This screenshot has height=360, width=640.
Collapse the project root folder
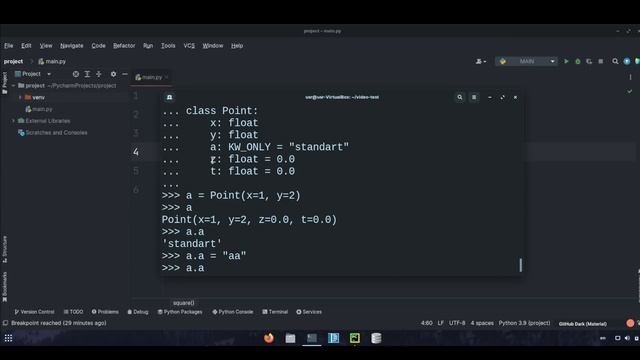pyautogui.click(x=13, y=86)
